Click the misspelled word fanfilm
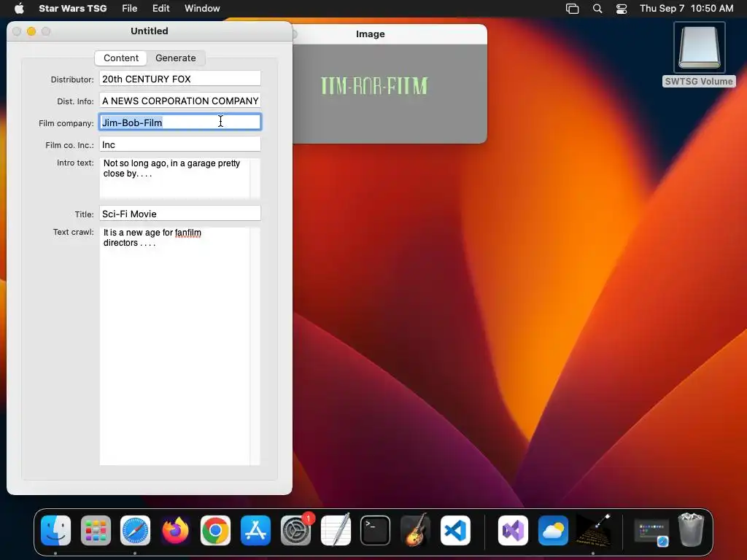 pos(187,233)
